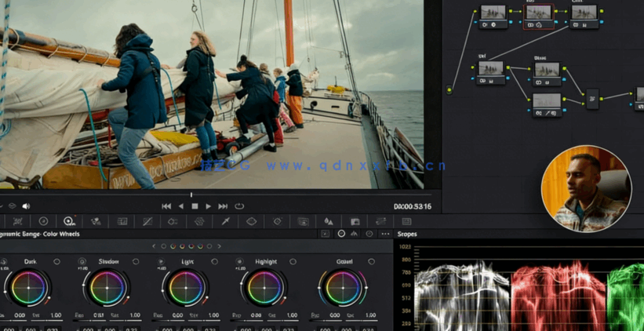Select the color wheels mode circle icon
The width and height of the screenshot is (644, 331).
coord(341,234)
